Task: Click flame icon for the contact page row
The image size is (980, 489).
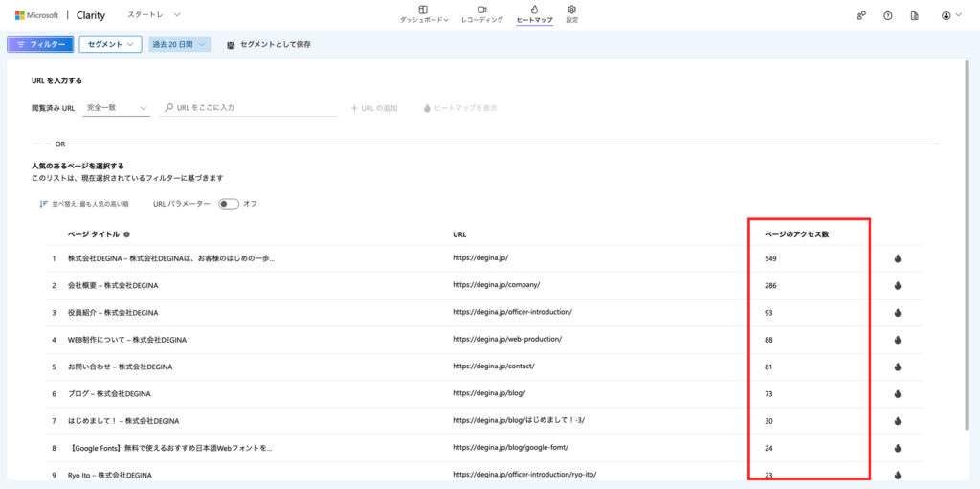Action: (x=898, y=367)
